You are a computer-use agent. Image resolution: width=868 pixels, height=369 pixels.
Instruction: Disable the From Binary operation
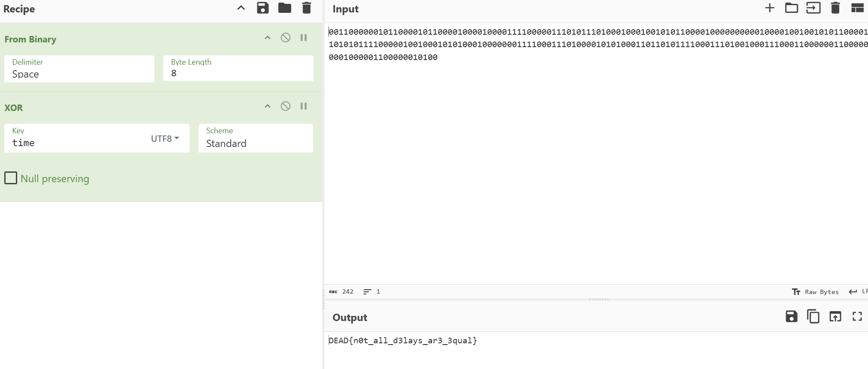click(285, 38)
